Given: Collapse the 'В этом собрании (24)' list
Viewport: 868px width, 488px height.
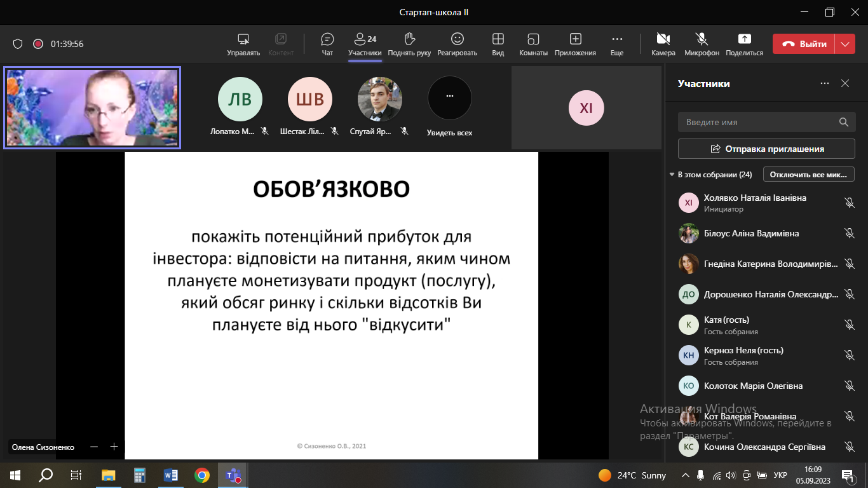Looking at the screenshot, I should pyautogui.click(x=672, y=175).
